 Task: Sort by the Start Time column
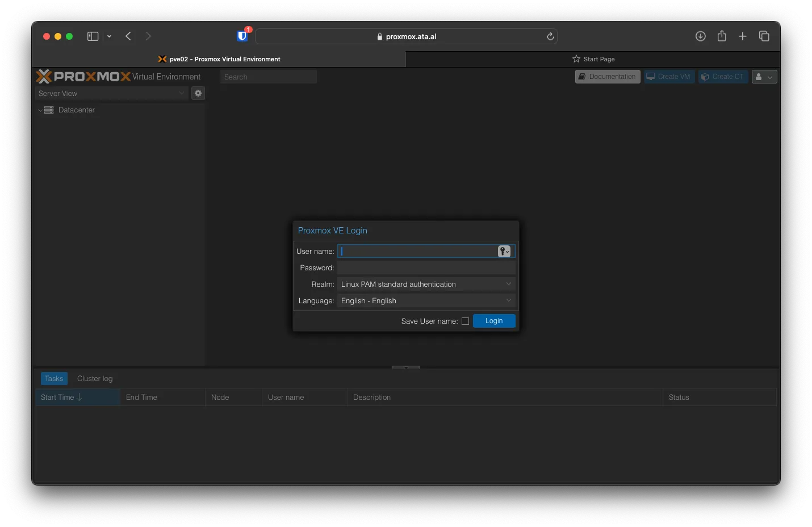coord(77,397)
